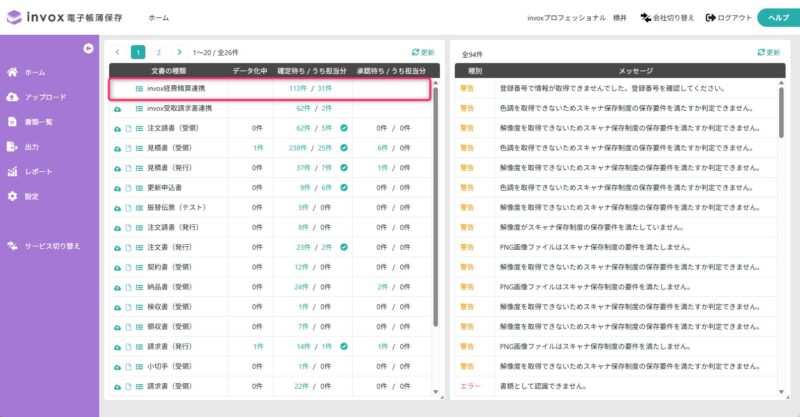Click list icon for 契約書(受領)
Image resolution: width=800 pixels, height=417 pixels.
pos(139,267)
